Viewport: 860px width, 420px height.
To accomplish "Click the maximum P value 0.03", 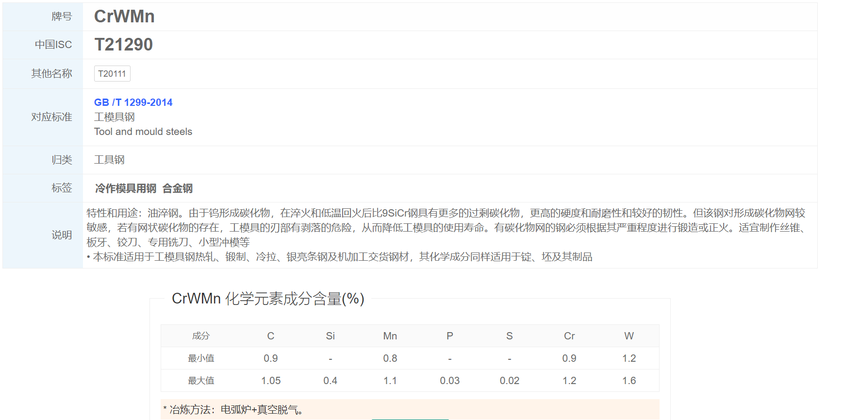I will pyautogui.click(x=450, y=381).
